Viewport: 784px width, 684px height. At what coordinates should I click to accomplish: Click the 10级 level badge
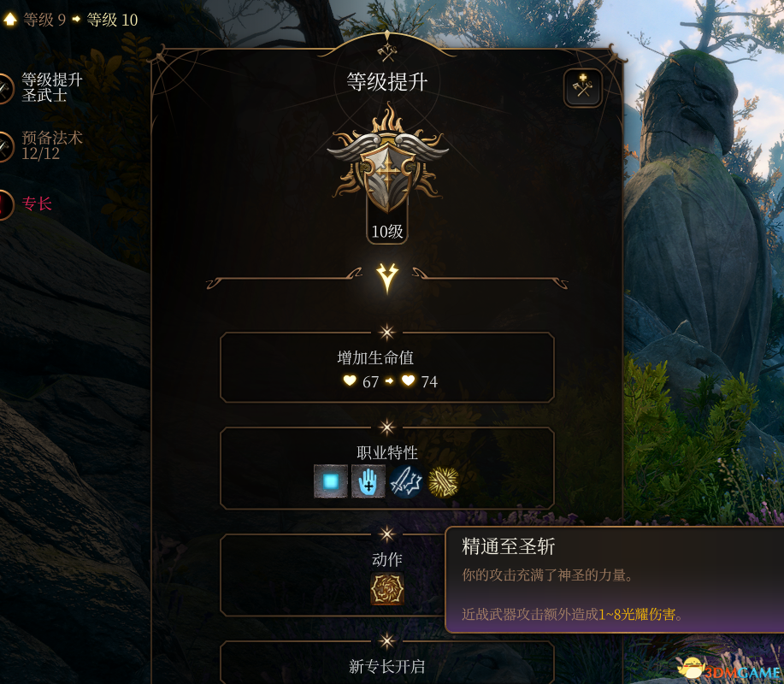click(387, 231)
